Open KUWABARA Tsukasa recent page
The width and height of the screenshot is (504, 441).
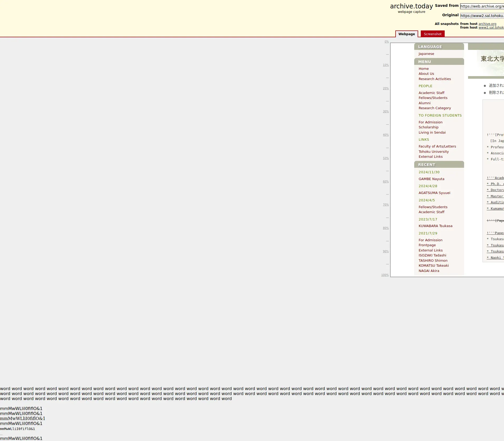pyautogui.click(x=435, y=226)
